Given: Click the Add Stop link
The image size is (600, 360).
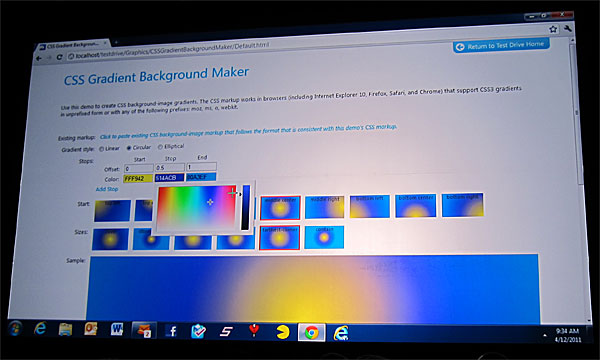Looking at the screenshot, I should coord(107,189).
